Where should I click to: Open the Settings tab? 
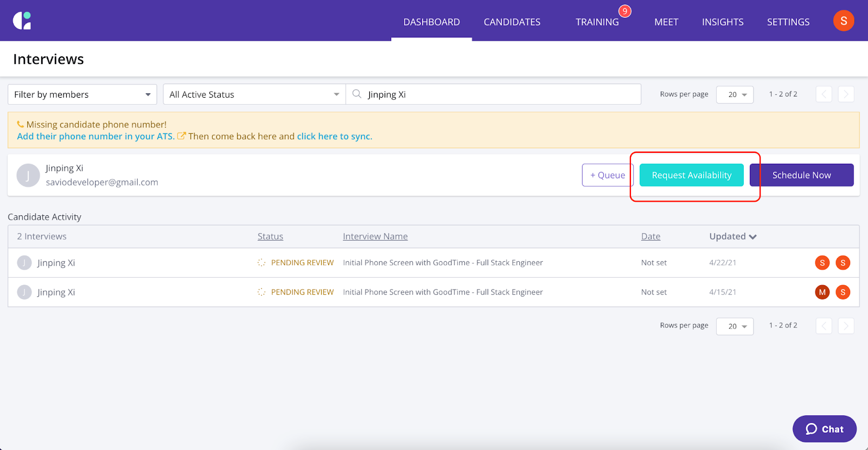click(x=788, y=22)
